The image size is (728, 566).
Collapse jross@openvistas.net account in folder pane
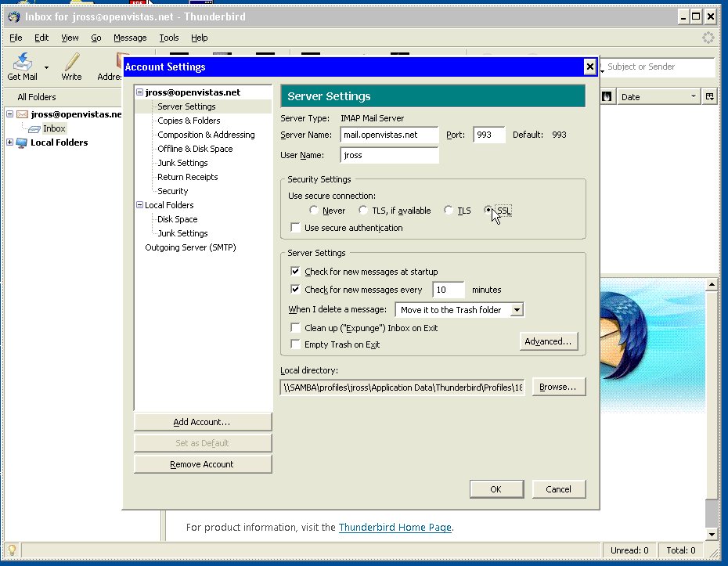coord(9,114)
